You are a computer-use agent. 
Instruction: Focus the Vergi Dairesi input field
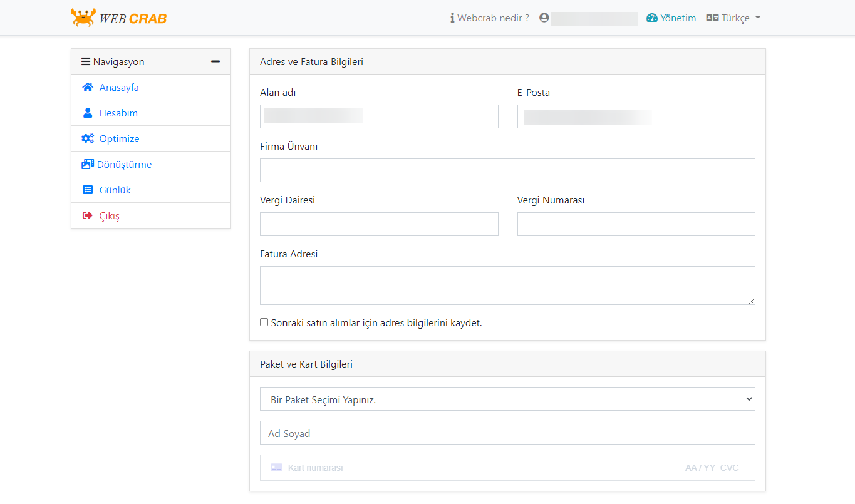coord(379,224)
